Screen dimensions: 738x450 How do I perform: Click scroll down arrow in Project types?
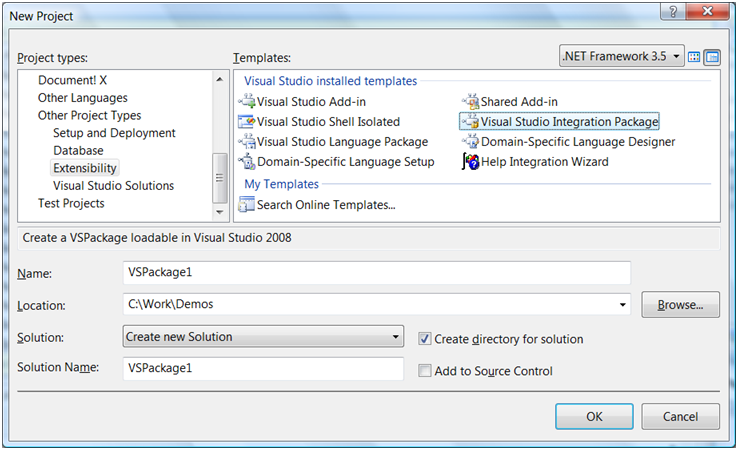pyautogui.click(x=219, y=212)
